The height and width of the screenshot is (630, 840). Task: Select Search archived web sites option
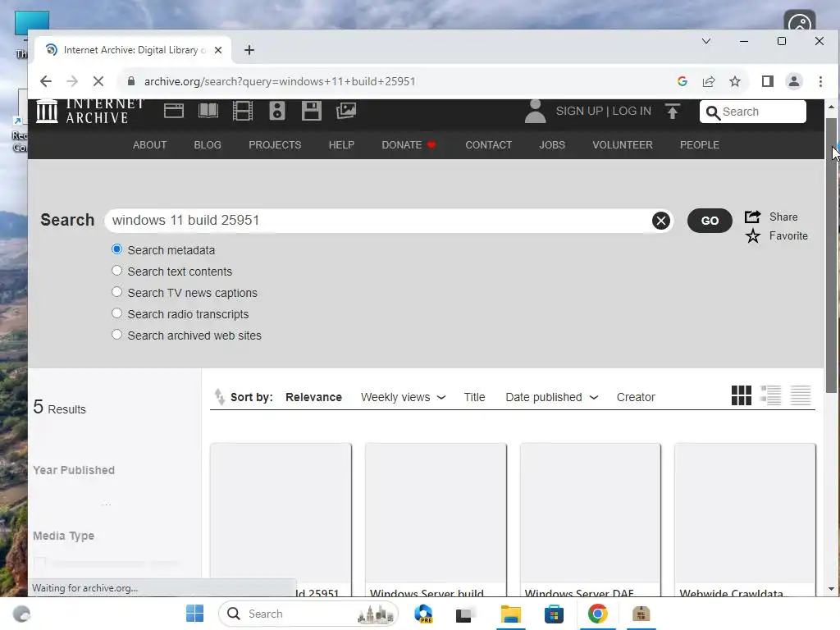click(x=116, y=335)
